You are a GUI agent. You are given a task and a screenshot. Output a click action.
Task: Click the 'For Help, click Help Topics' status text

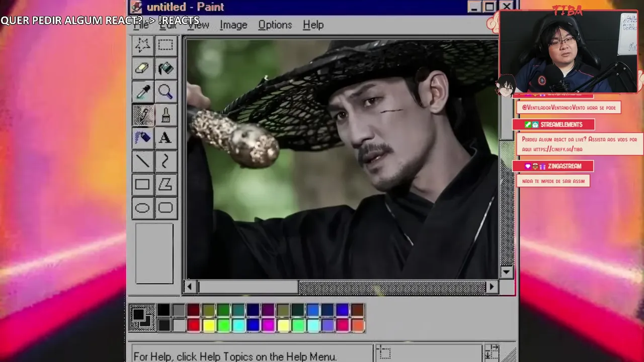click(235, 356)
